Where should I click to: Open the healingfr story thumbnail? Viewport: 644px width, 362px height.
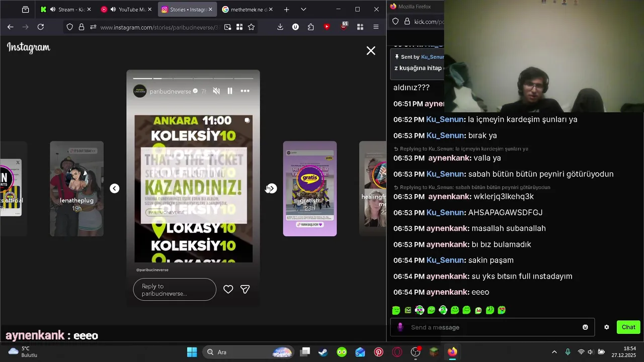point(373,189)
